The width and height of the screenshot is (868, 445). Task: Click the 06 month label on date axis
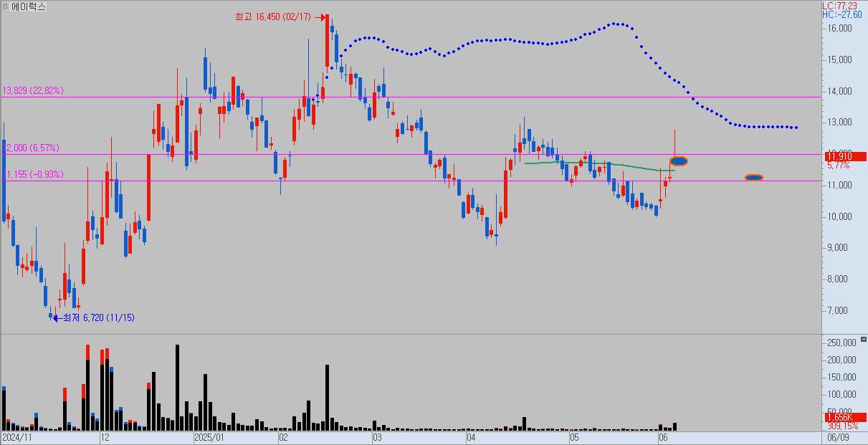(x=664, y=436)
